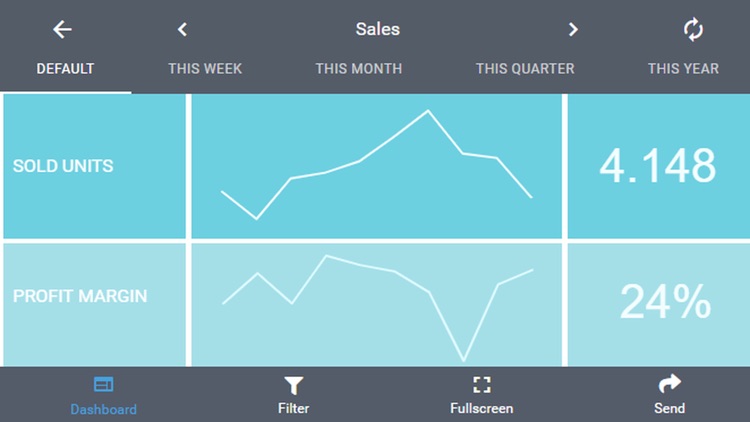The image size is (750, 422).
Task: Click the back arrow icon
Action: 62,30
